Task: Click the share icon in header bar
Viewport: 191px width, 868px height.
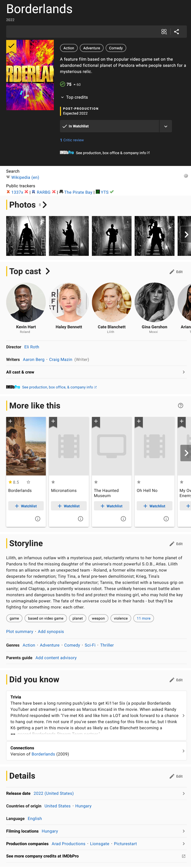Action: [x=177, y=32]
